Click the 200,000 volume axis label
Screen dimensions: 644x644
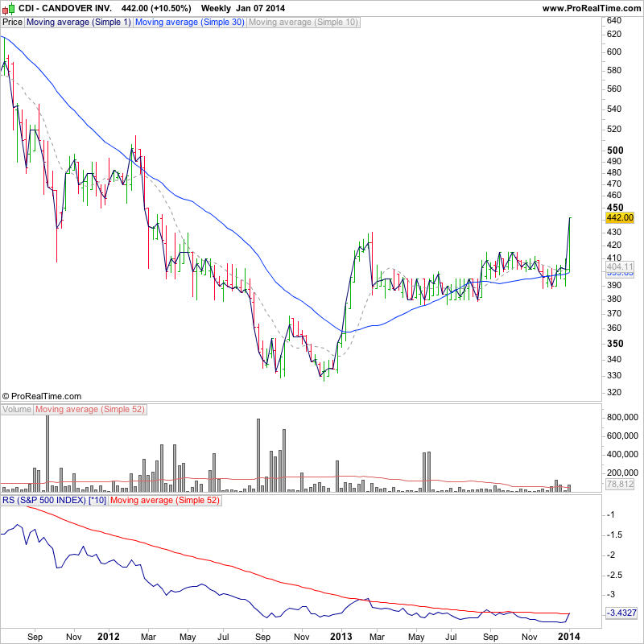tap(622, 473)
